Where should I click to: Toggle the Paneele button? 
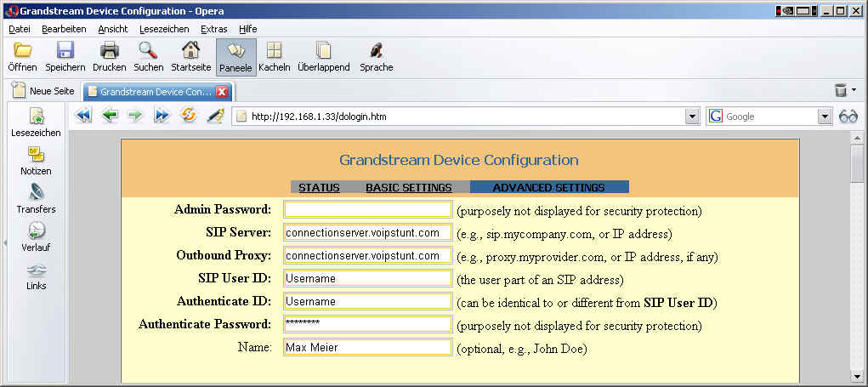click(x=235, y=57)
